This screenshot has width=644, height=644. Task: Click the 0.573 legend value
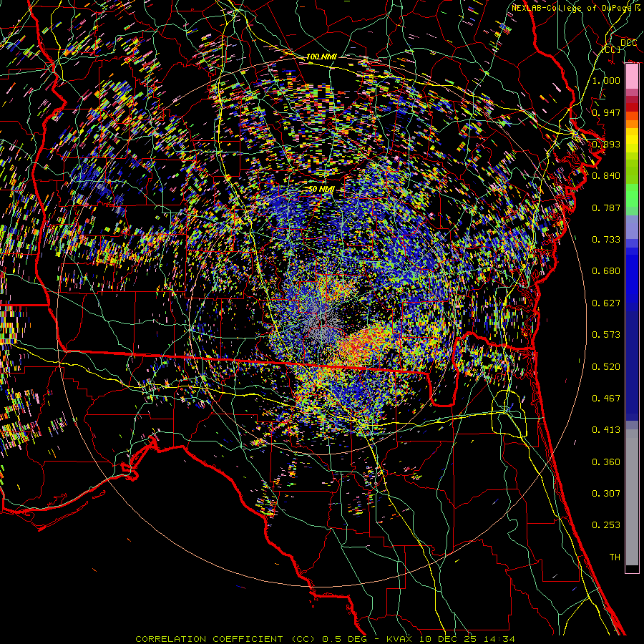pos(606,335)
